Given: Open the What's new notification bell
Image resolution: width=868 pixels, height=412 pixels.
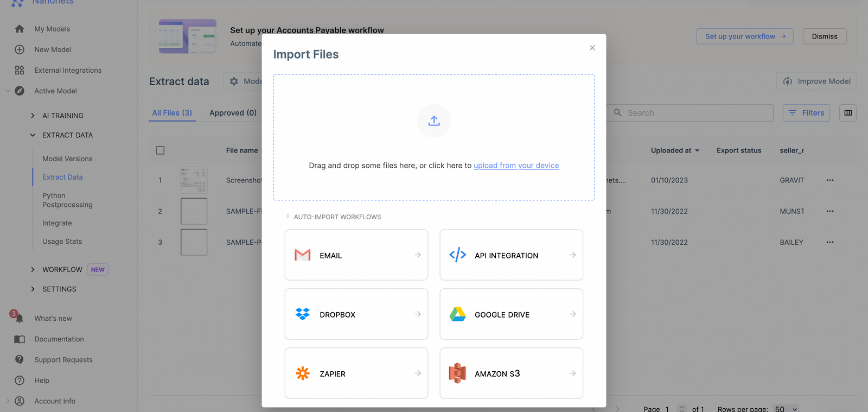Looking at the screenshot, I should click(18, 318).
